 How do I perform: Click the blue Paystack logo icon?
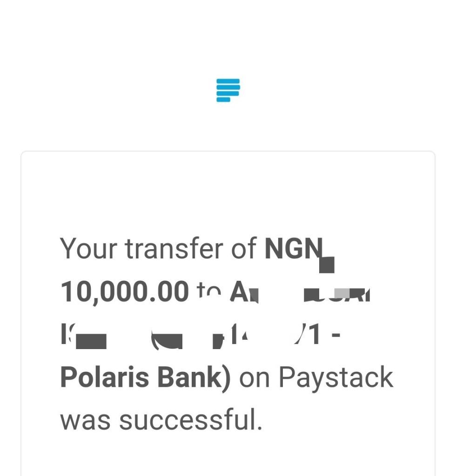[x=228, y=90]
